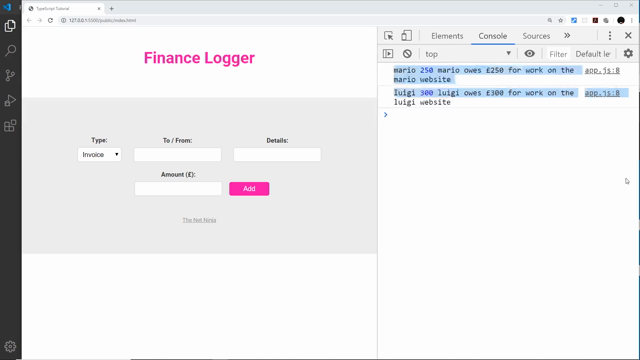Click zoom magnifier icon in address bar
The width and height of the screenshot is (640, 360).
pyautogui.click(x=550, y=20)
